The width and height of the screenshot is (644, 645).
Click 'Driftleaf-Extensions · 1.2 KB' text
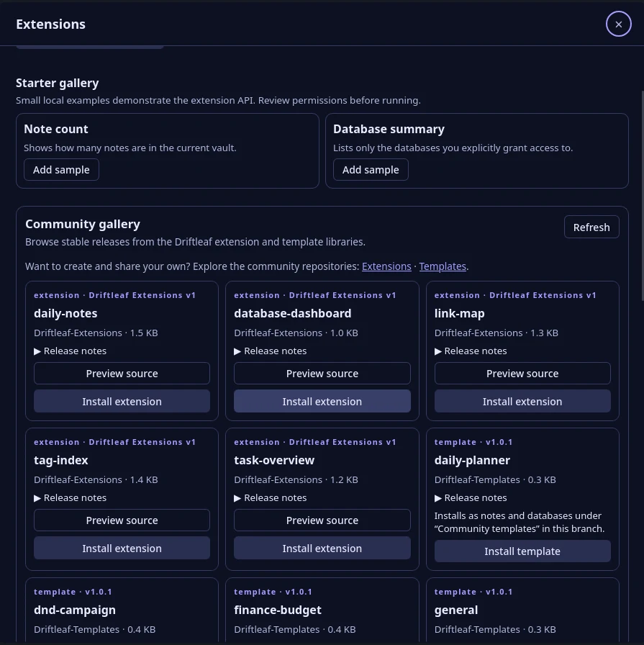(296, 479)
